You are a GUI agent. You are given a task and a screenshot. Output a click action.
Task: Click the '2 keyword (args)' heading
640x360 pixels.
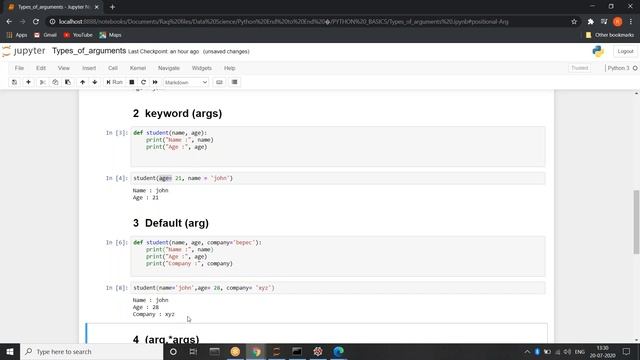point(178,113)
